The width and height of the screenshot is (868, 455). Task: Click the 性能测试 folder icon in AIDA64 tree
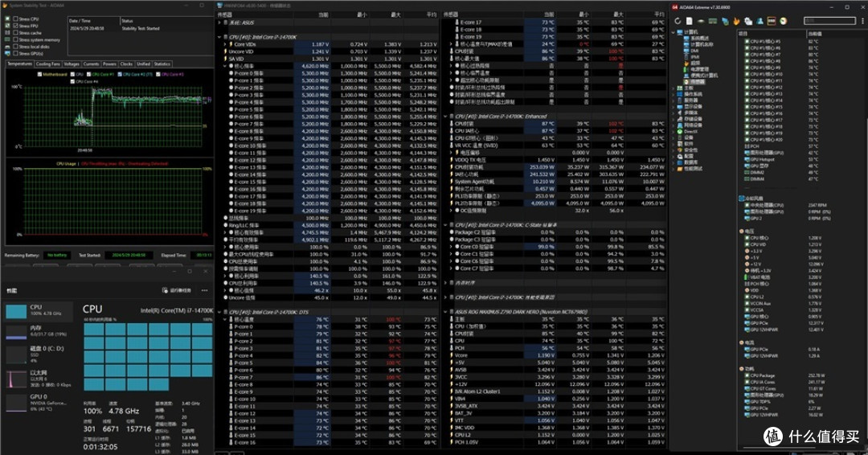681,169
